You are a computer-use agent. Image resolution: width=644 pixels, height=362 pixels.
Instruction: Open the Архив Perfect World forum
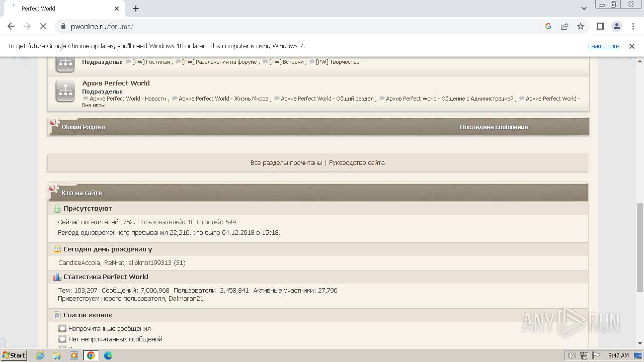coord(116,83)
